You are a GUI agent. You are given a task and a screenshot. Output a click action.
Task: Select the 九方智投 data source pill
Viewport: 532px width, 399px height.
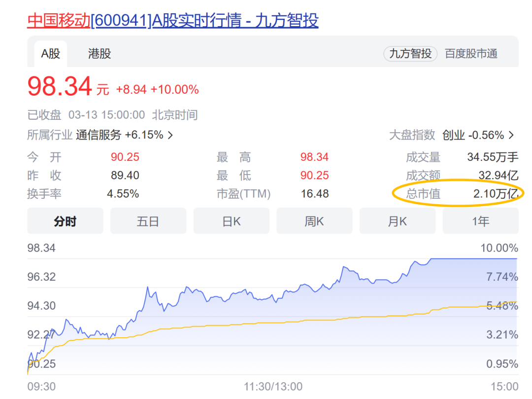coord(410,54)
